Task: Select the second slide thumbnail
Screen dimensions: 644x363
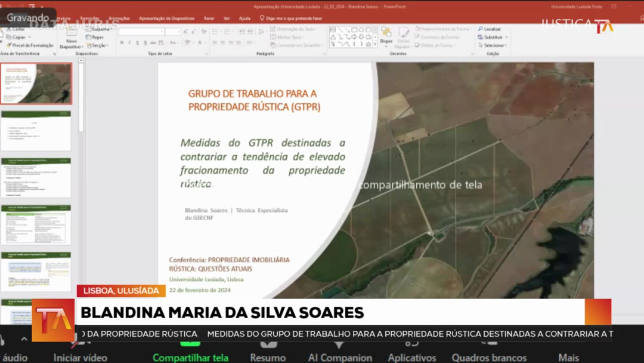Action: [x=36, y=131]
